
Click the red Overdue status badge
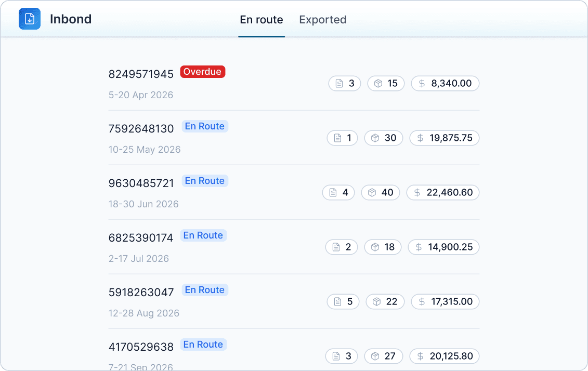[x=202, y=72]
